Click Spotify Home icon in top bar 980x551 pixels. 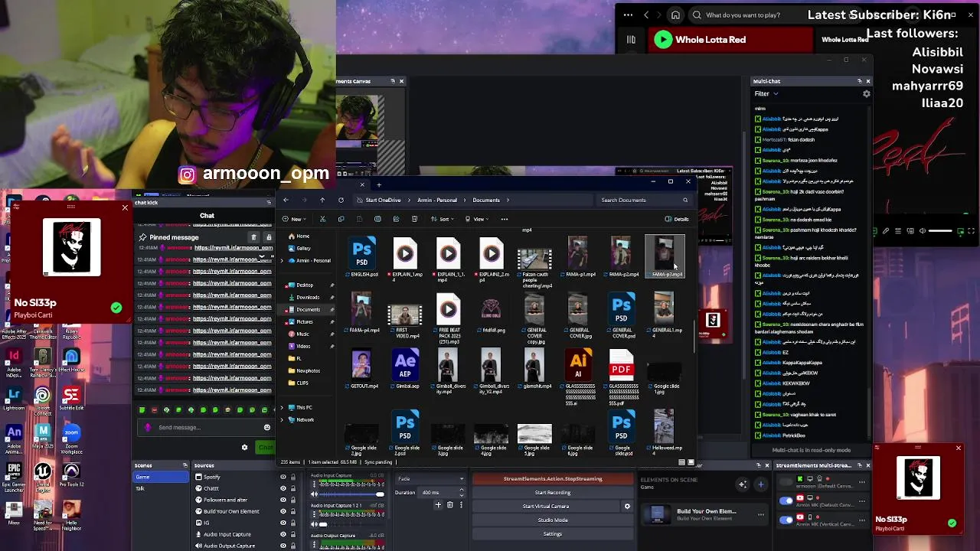675,15
